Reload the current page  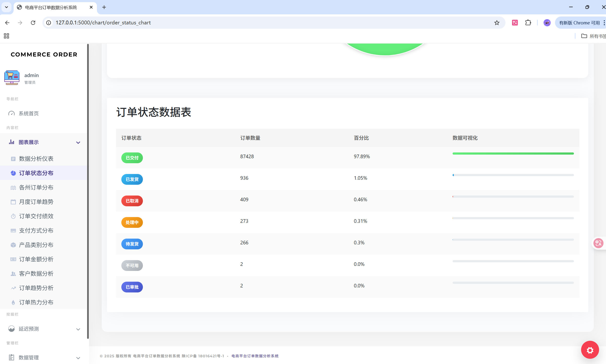tap(33, 22)
